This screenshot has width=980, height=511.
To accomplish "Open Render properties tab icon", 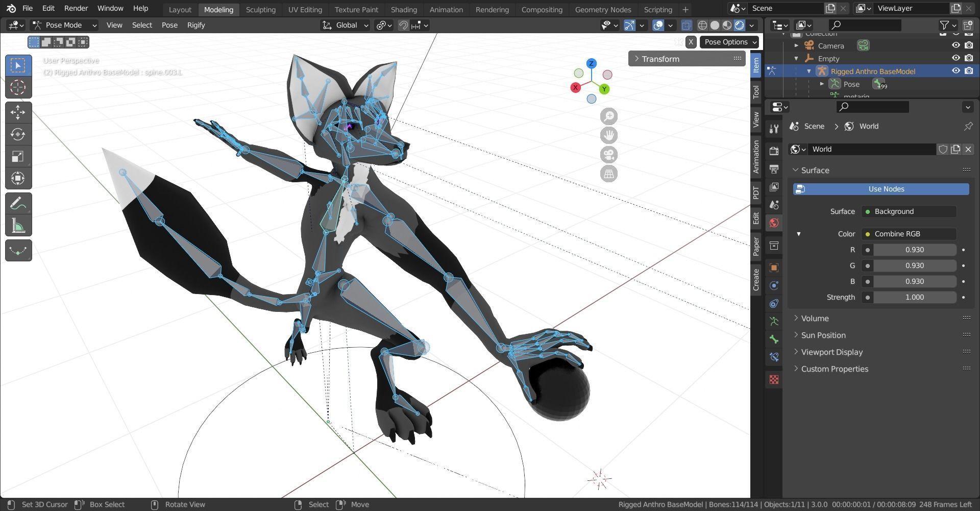I will pyautogui.click(x=774, y=151).
